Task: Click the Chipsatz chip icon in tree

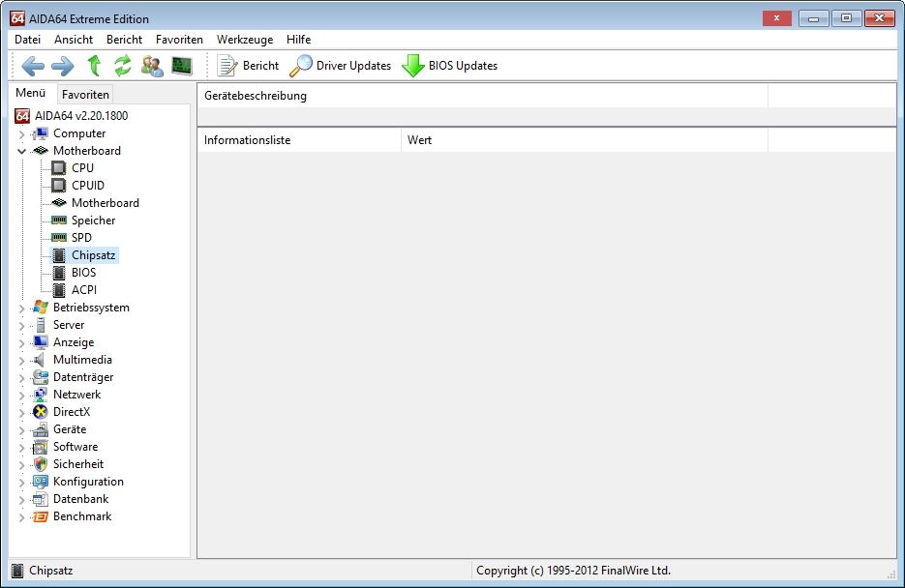Action: click(59, 254)
